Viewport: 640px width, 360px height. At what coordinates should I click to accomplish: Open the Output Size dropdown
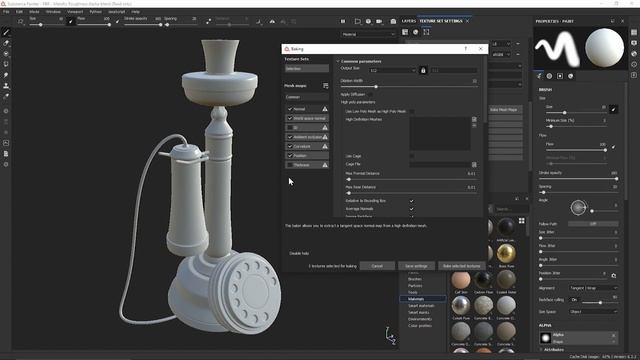pos(393,71)
